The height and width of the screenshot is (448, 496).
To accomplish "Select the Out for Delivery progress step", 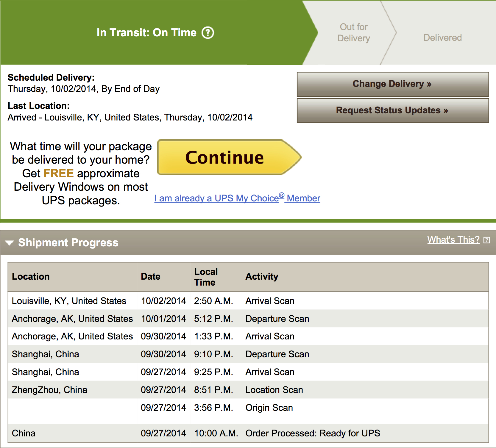I will 354,32.
